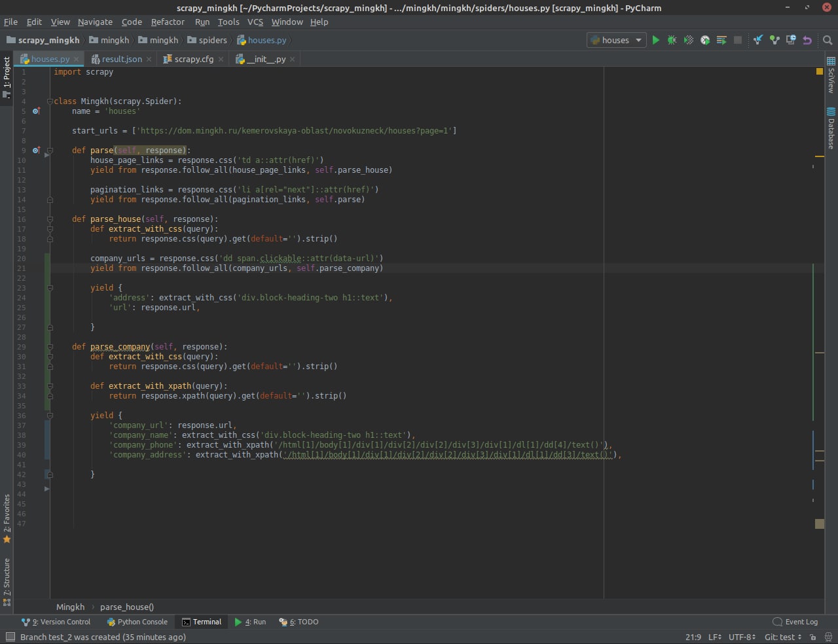Toggle tool window bars in status bar corner
This screenshot has height=644, width=838.
pos(10,637)
